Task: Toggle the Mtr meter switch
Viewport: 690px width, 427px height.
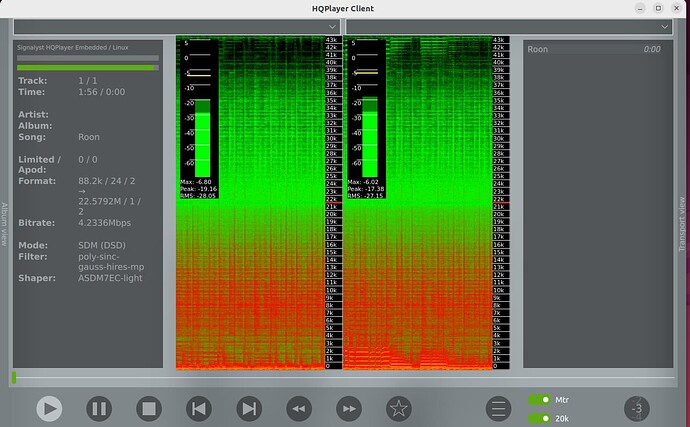Action: 540,400
